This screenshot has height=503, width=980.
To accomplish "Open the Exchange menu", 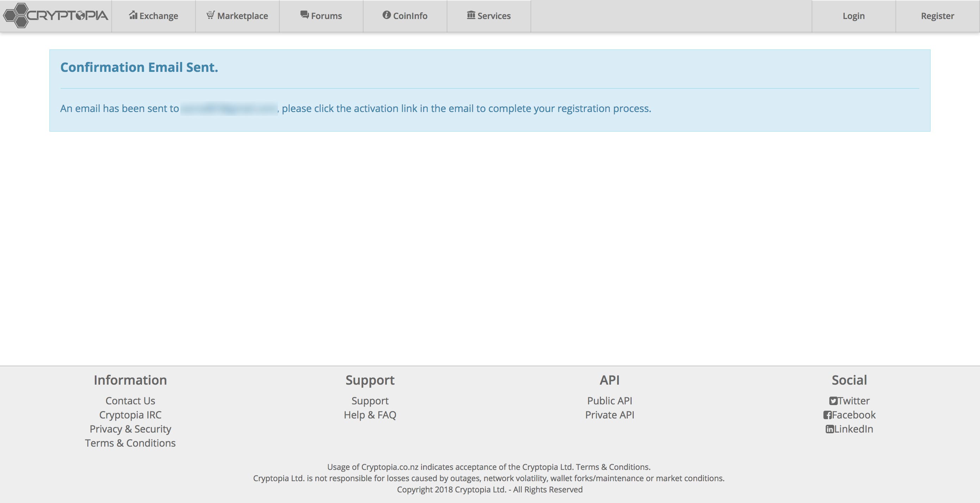I will (154, 16).
